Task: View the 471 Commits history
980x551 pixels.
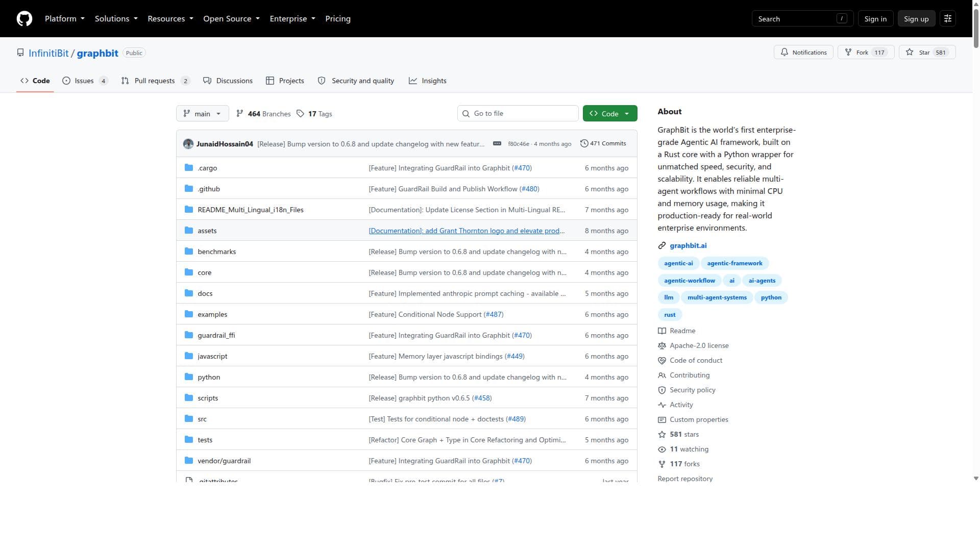Action: tap(603, 144)
